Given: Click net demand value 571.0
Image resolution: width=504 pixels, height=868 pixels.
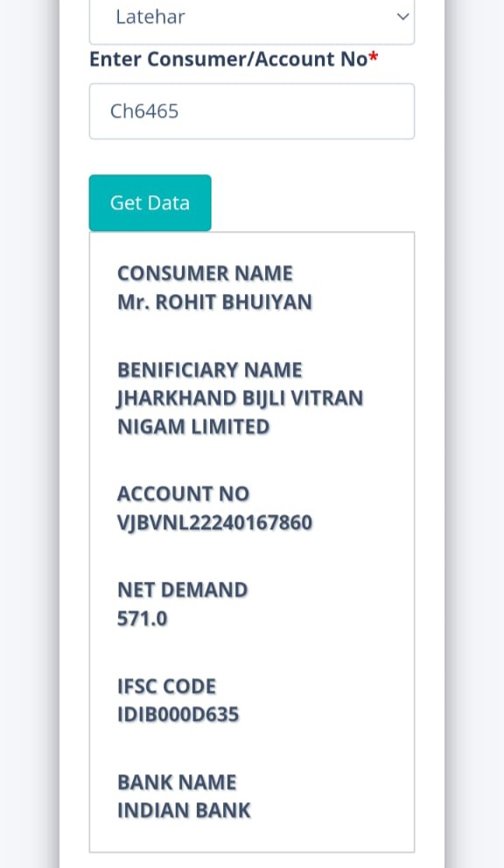Looking at the screenshot, I should [x=143, y=619].
